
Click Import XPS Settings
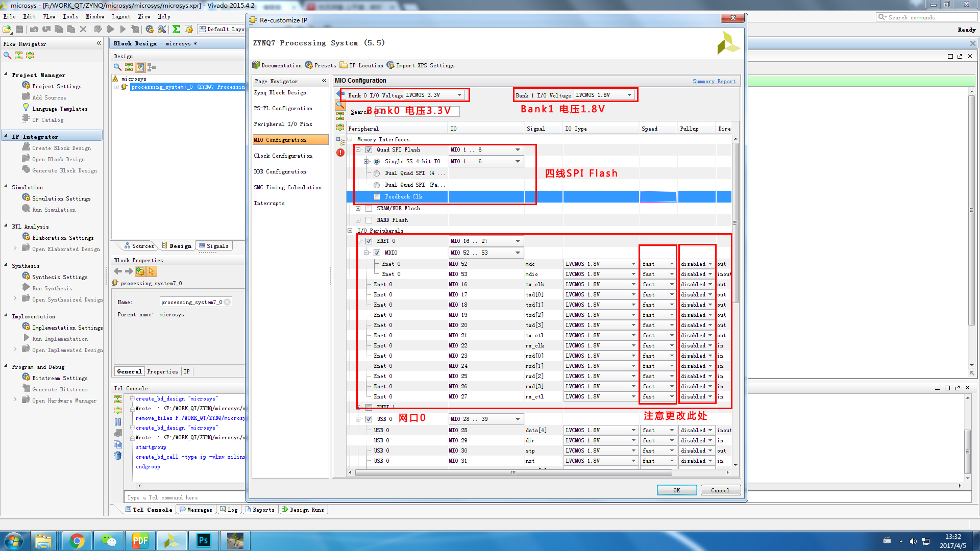(421, 65)
